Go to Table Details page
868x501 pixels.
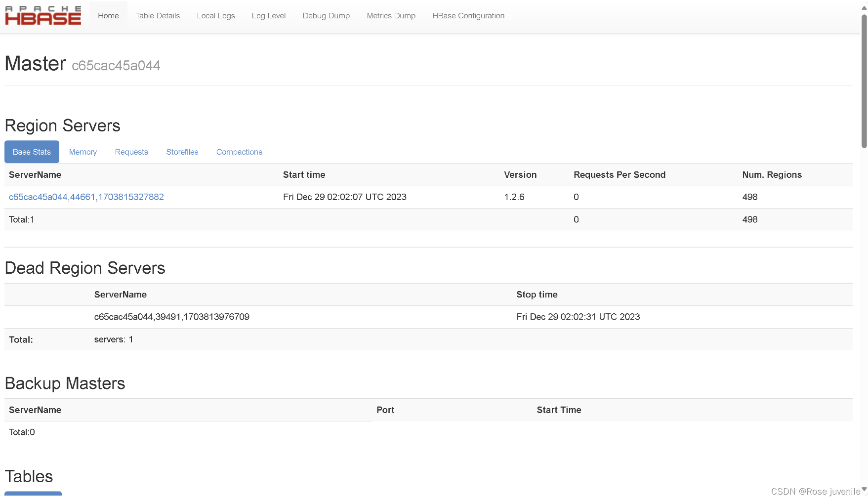[158, 16]
